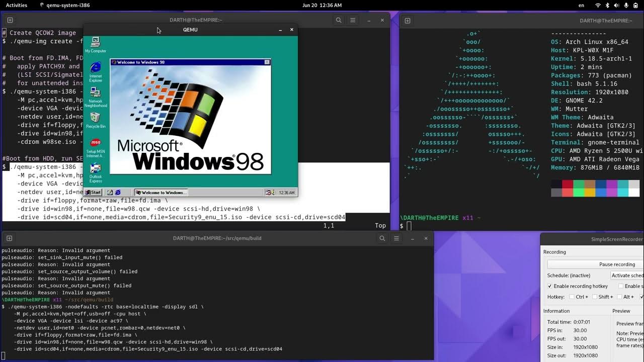
Task: Open the Windows 98 Start menu
Action: (x=93, y=193)
